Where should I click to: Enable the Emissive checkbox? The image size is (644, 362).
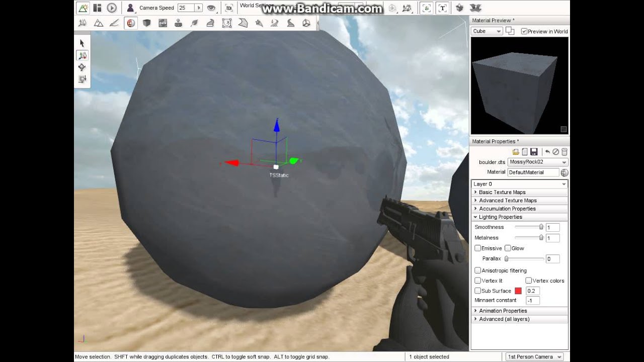pyautogui.click(x=478, y=248)
